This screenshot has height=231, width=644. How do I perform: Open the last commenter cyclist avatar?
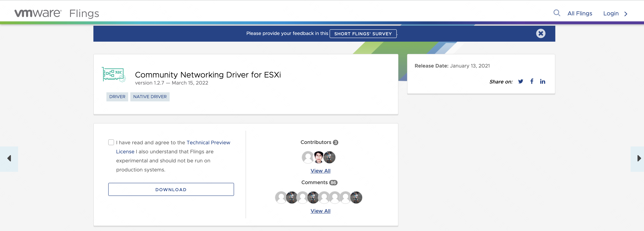(356, 198)
